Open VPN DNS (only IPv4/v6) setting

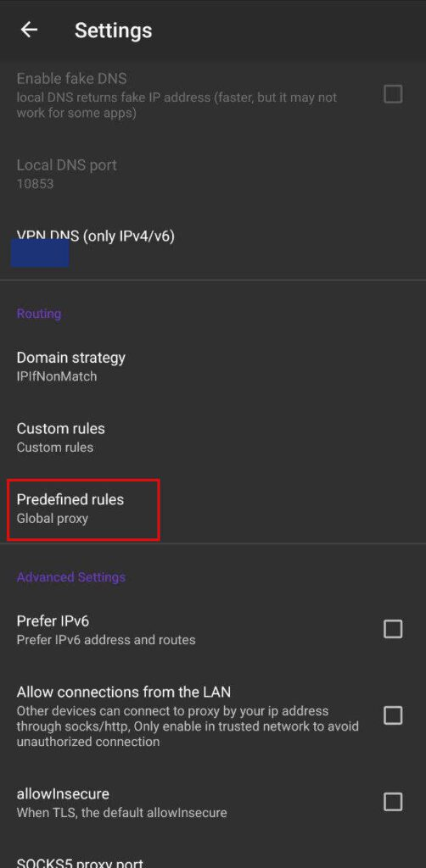click(213, 245)
